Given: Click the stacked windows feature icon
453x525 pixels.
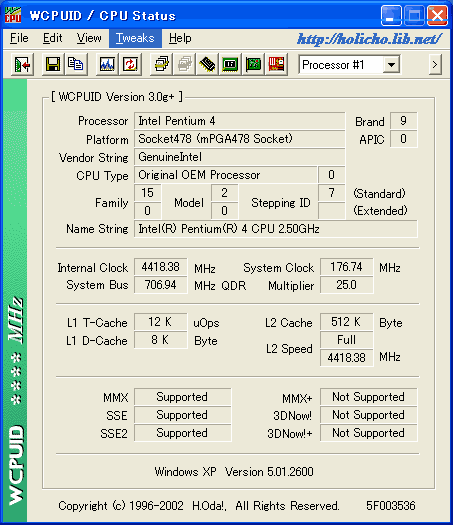Looking at the screenshot, I should [161, 64].
